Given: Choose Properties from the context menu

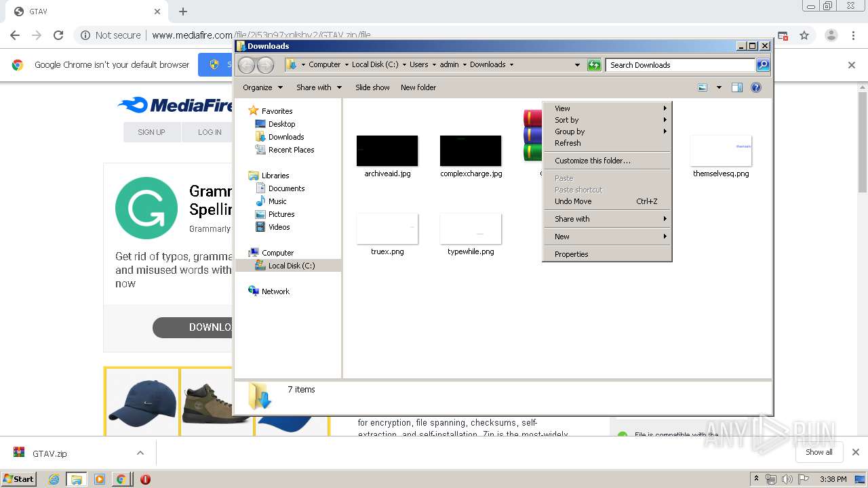Looking at the screenshot, I should pyautogui.click(x=607, y=254).
